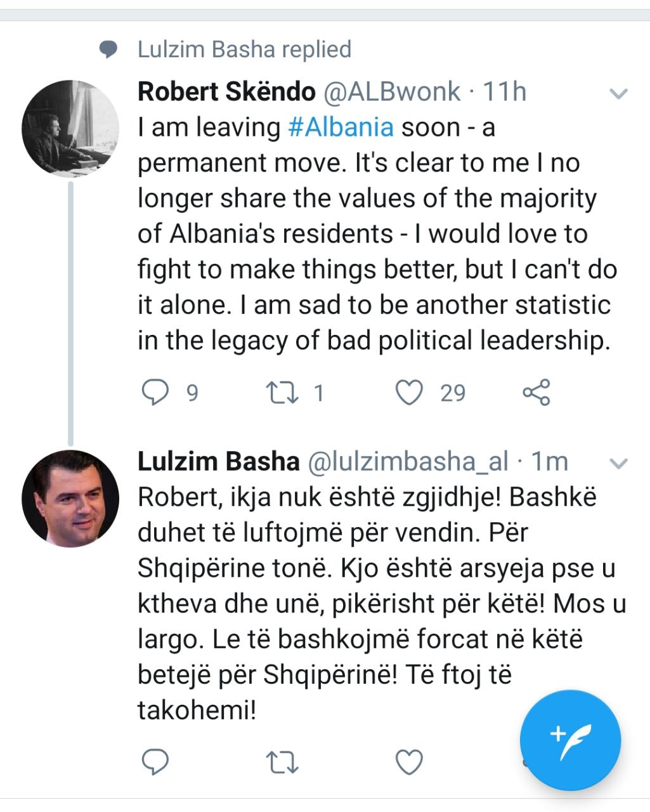View Lulzim Basha's profile picture
Image resolution: width=650 pixels, height=812 pixels.
70,498
